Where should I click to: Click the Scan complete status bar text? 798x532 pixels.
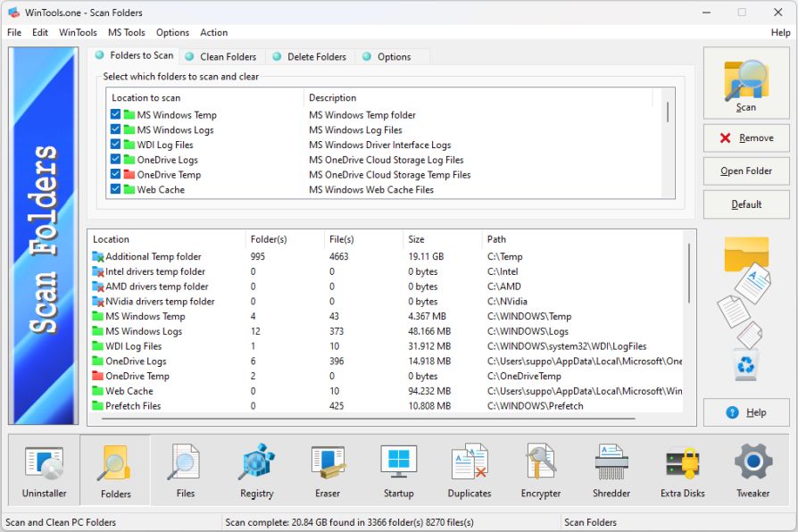pyautogui.click(x=349, y=522)
